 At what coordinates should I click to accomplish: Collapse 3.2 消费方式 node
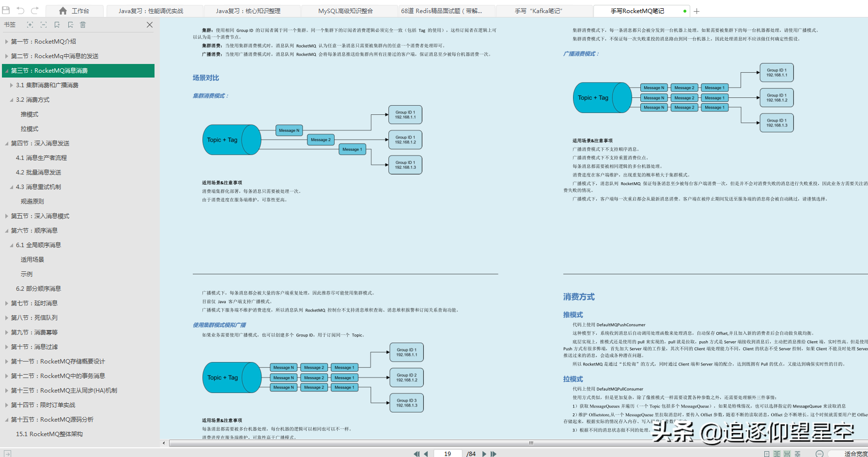[x=12, y=100]
